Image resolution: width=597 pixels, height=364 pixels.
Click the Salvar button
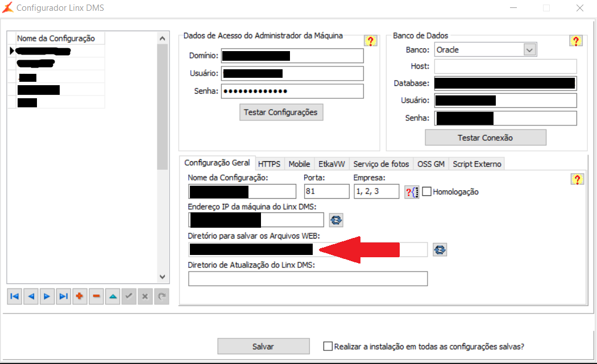point(263,346)
